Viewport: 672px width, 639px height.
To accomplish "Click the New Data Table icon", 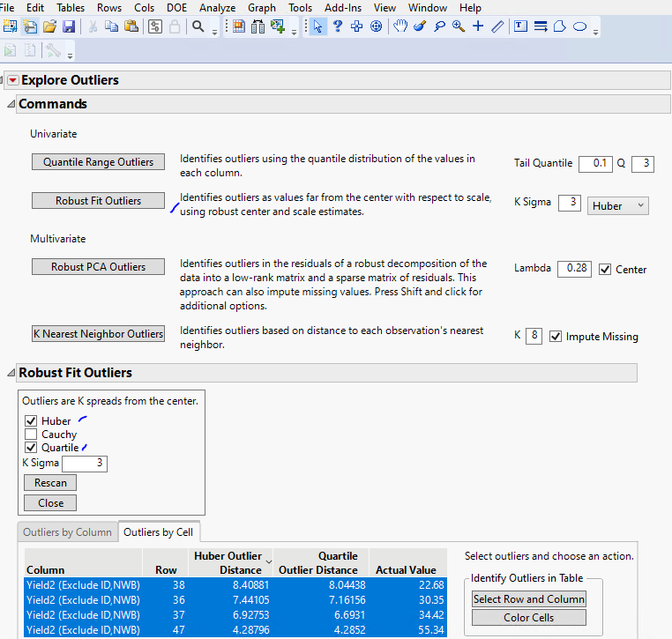I will tap(10, 26).
